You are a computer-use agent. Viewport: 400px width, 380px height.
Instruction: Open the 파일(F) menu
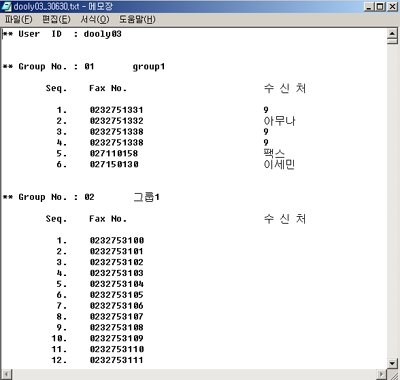click(18, 20)
